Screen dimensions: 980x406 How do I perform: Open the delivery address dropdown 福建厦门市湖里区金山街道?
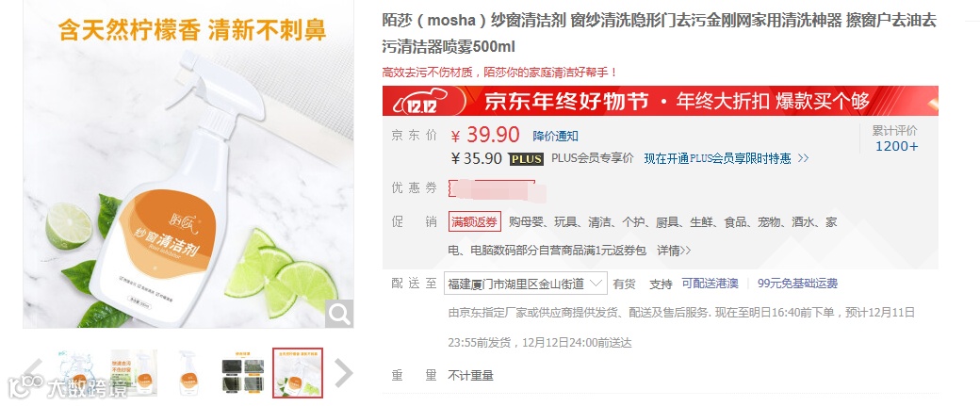coord(526,284)
